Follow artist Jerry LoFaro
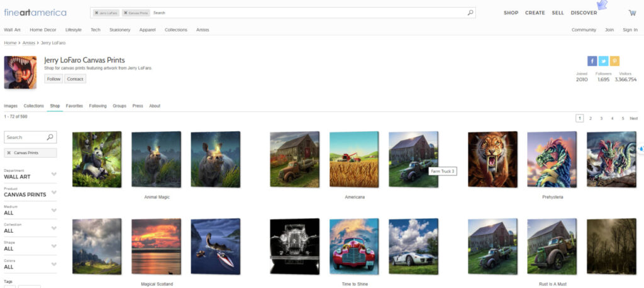 [53, 79]
